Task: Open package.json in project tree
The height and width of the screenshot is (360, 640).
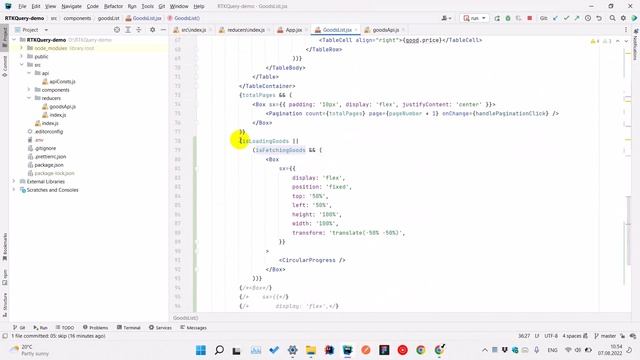Action: pos(49,165)
